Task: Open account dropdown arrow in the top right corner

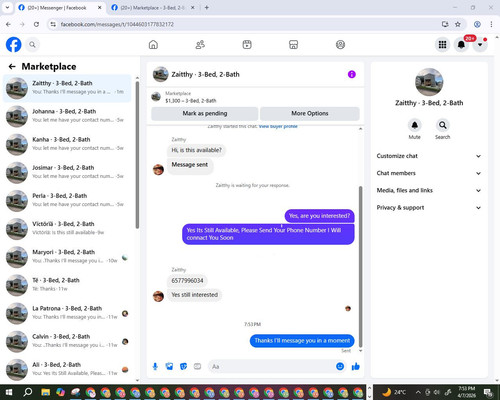Action: [x=480, y=44]
